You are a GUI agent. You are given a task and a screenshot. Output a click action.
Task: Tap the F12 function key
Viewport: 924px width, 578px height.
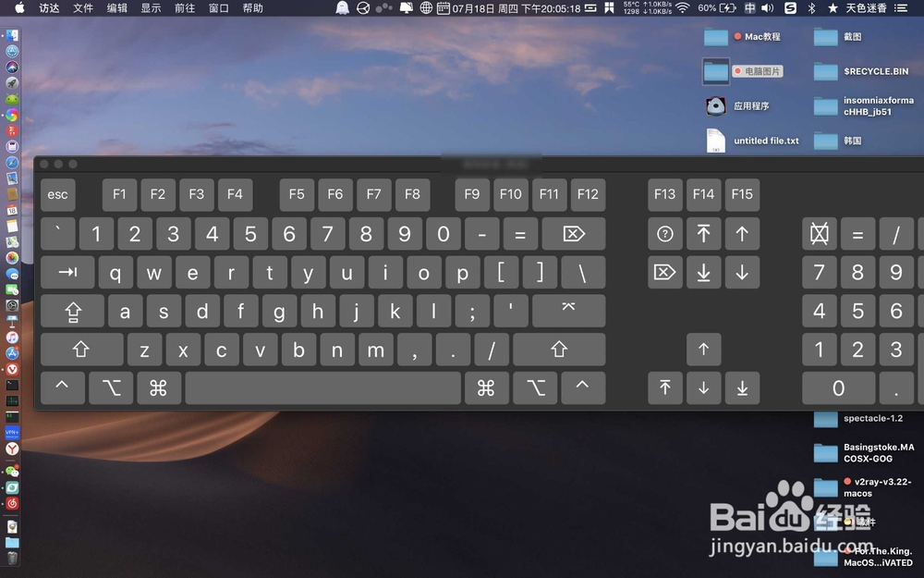(x=588, y=194)
